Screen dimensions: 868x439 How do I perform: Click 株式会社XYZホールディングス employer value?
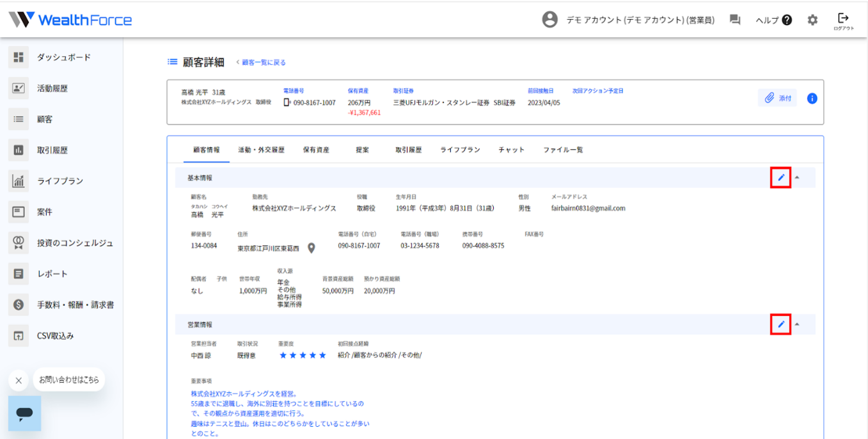click(x=294, y=208)
